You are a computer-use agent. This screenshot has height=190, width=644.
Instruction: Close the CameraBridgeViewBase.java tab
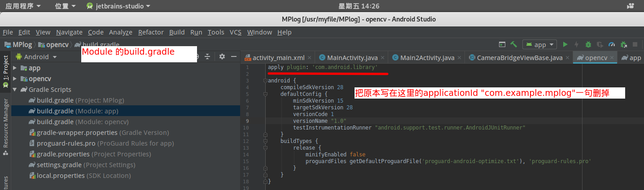pos(567,58)
